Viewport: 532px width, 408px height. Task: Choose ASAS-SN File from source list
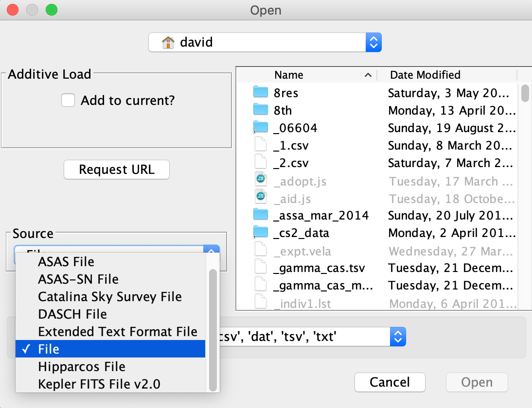point(78,279)
